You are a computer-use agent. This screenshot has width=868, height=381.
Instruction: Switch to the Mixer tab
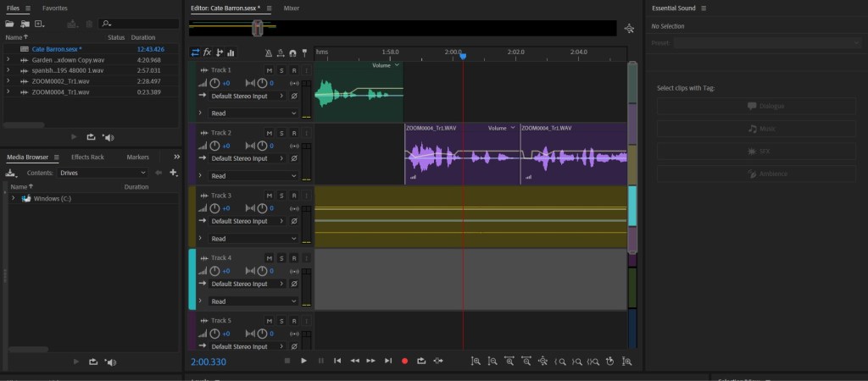click(292, 8)
